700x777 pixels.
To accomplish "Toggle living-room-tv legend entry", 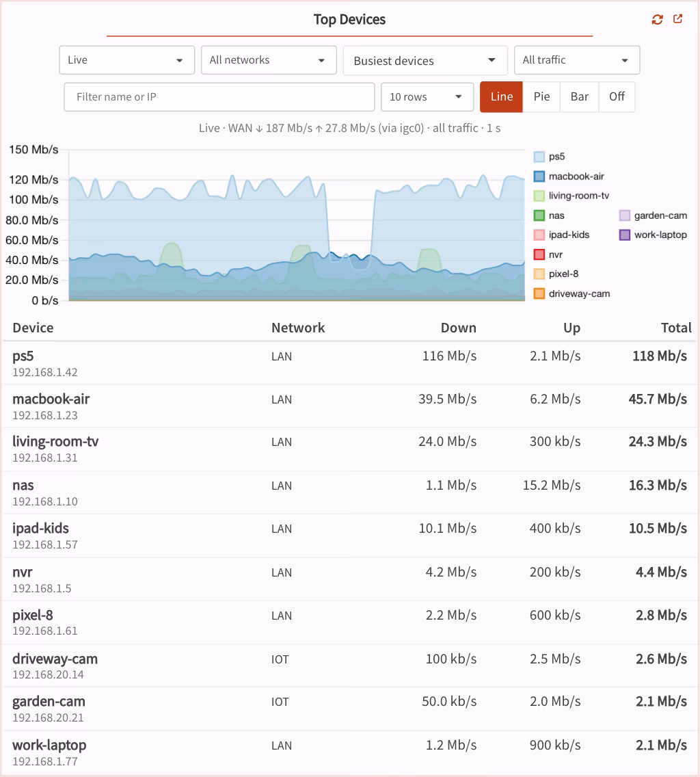I will [x=571, y=196].
